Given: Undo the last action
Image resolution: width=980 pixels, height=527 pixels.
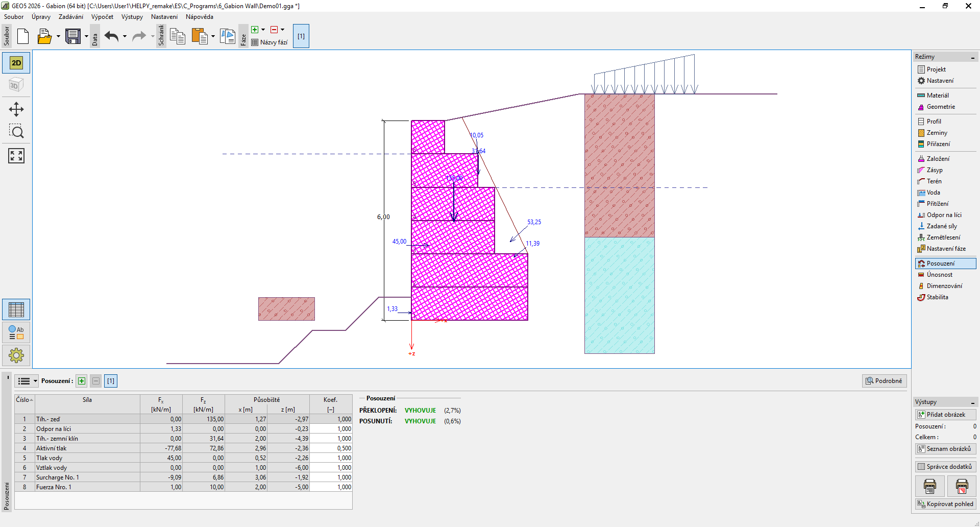Looking at the screenshot, I should 111,36.
